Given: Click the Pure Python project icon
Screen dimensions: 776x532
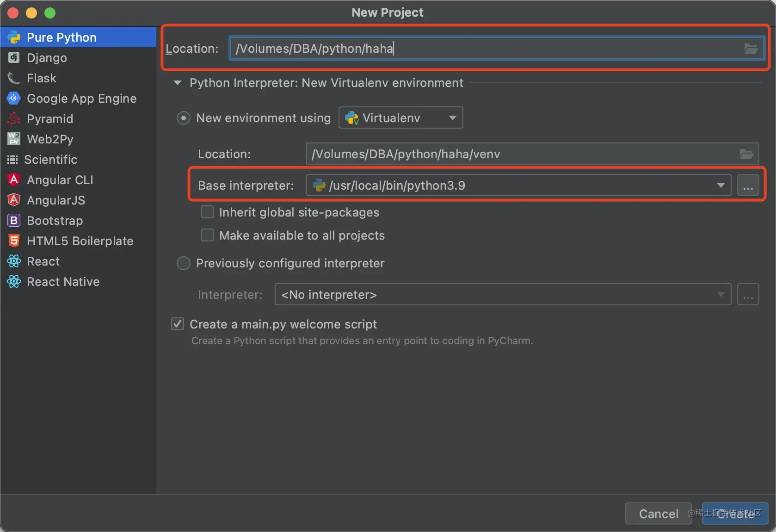Looking at the screenshot, I should 14,37.
